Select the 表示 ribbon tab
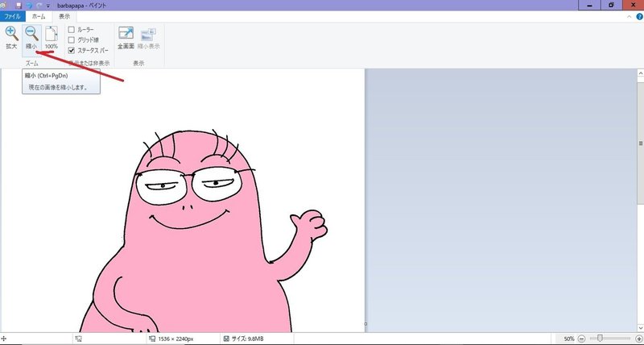The image size is (644, 345). click(64, 16)
